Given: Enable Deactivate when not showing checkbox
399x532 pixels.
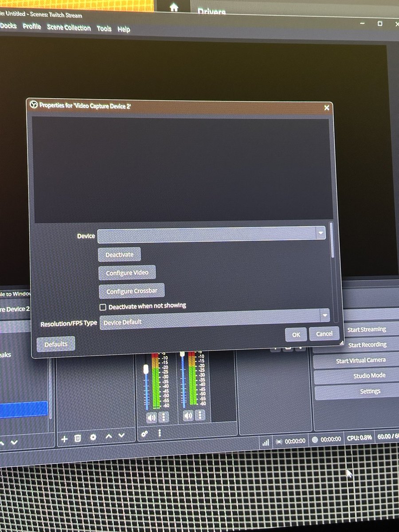Looking at the screenshot, I should [103, 307].
